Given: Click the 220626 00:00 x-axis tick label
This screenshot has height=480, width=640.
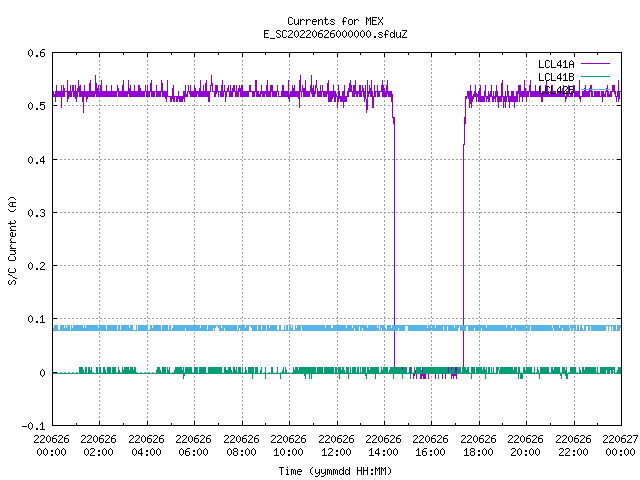Looking at the screenshot, I should point(51,446).
